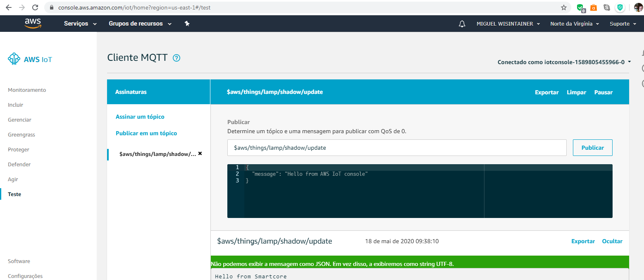Click the Assinaturas panel header
This screenshot has width=644, height=280.
(x=159, y=92)
